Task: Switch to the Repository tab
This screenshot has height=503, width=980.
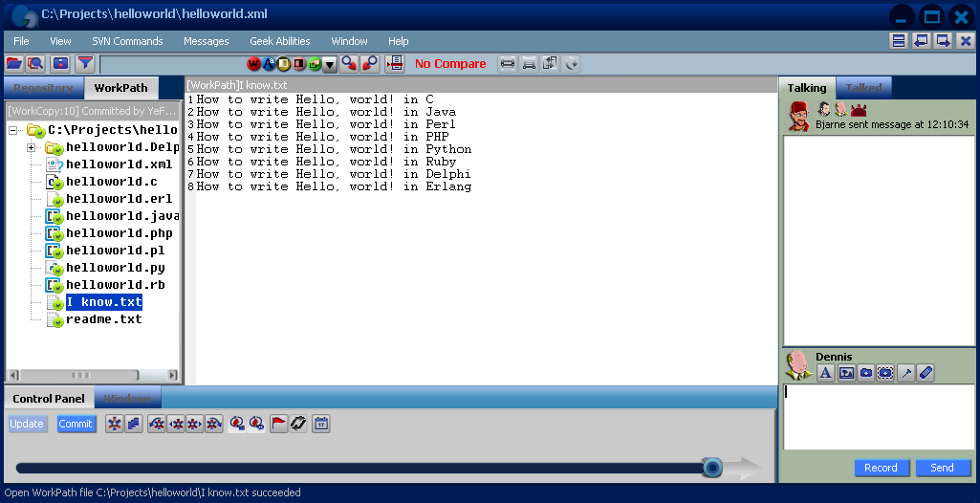Action: pyautogui.click(x=43, y=88)
